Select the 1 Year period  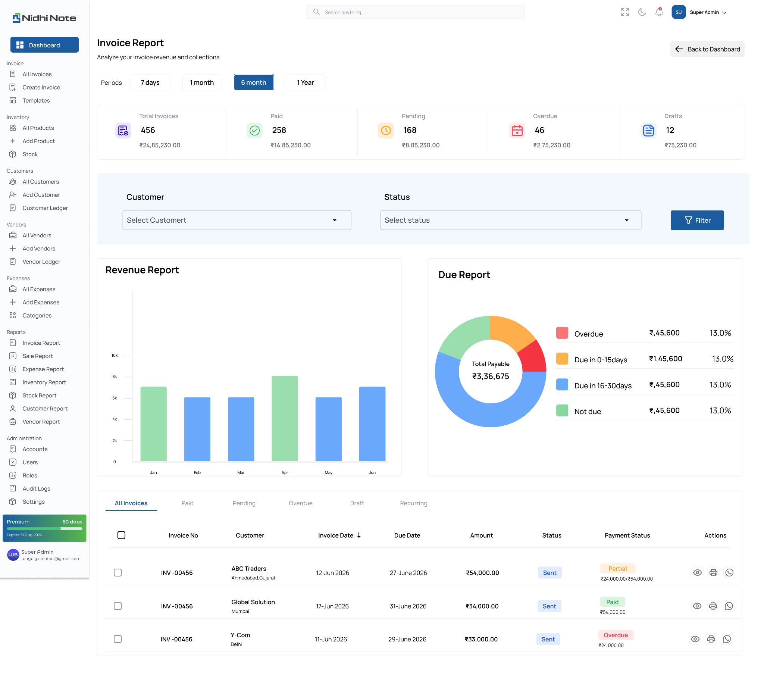[306, 82]
